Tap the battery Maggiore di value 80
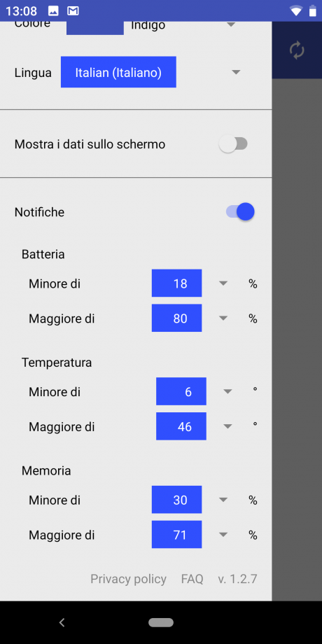The height and width of the screenshot is (644, 322). pos(176,318)
